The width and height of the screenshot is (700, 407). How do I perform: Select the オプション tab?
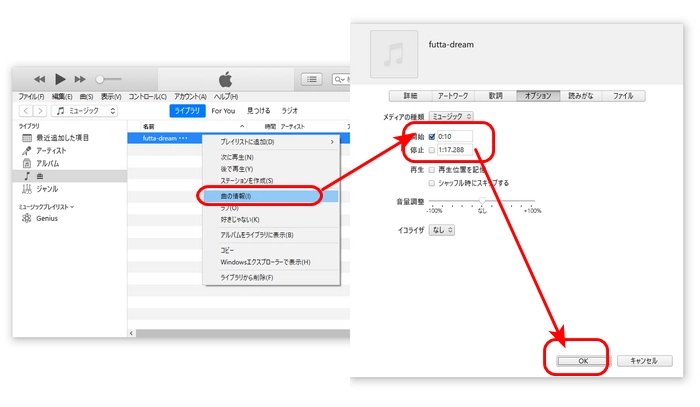pos(538,96)
